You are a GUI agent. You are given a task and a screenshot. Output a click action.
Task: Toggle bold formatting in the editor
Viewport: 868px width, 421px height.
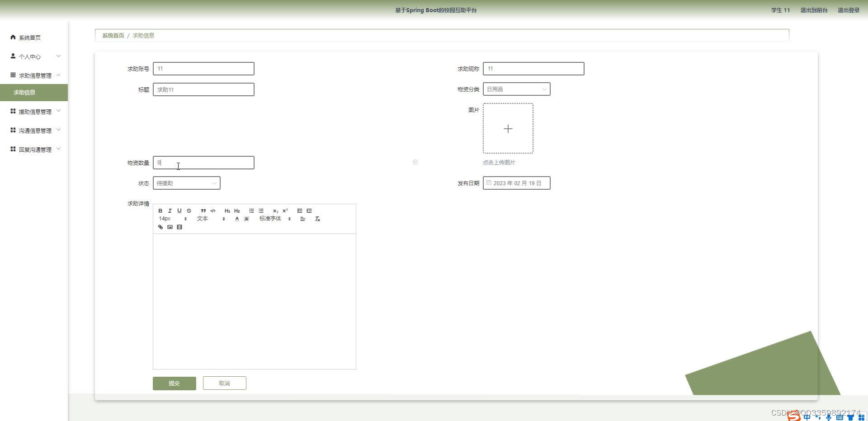point(160,210)
